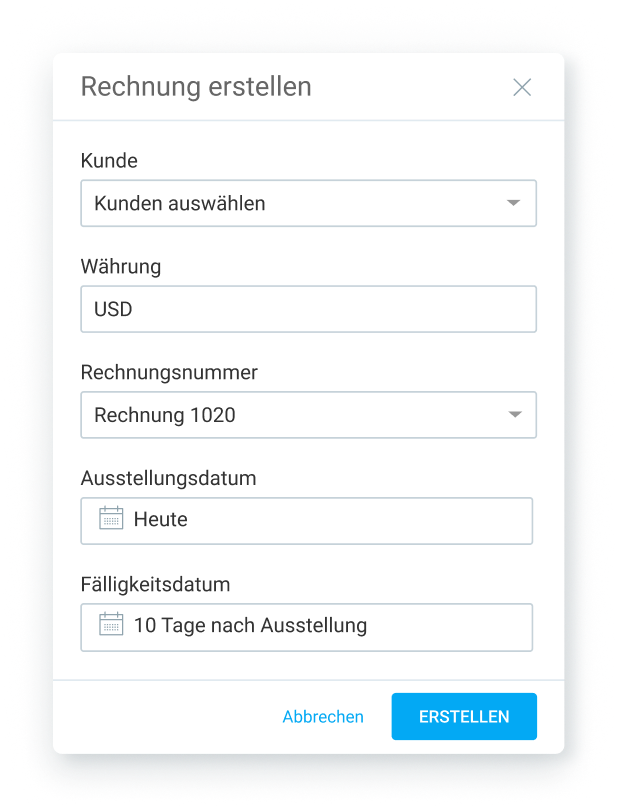The image size is (618, 807).
Task: Cancel with the Abbrechen link
Action: 323,716
